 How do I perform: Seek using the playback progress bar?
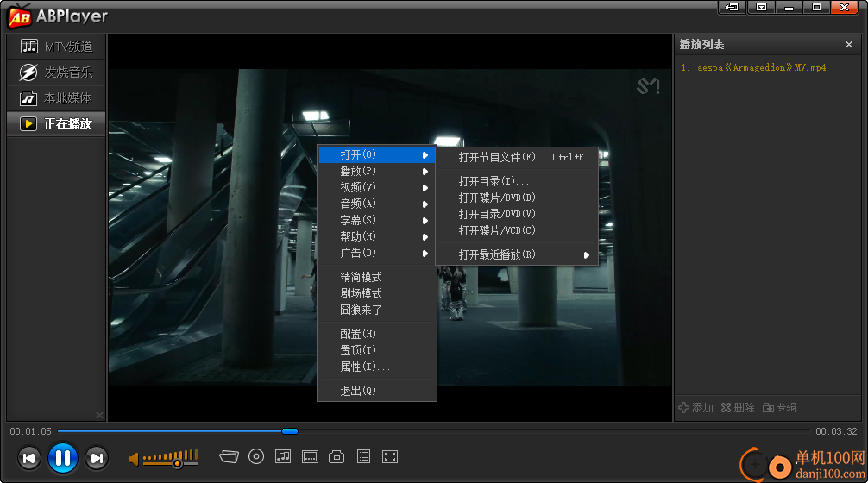(434, 431)
